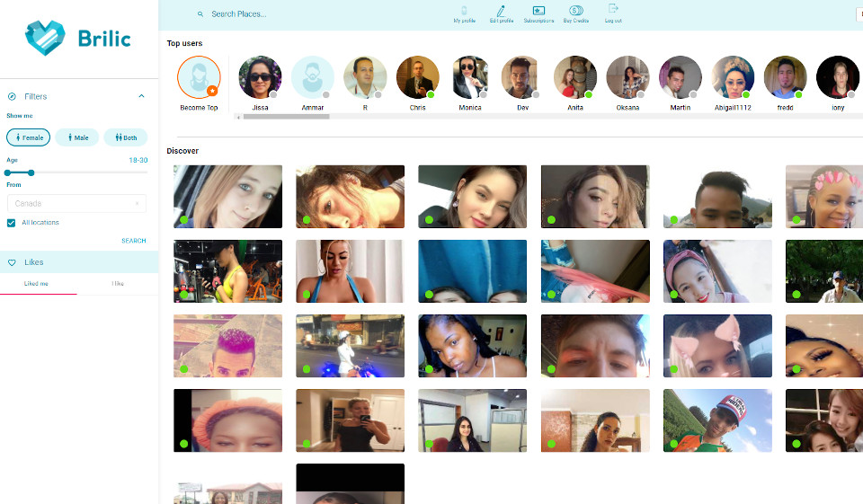Screen dimensions: 863x504
Task: Uncheck the All locations checkbox
Action: 11,223
